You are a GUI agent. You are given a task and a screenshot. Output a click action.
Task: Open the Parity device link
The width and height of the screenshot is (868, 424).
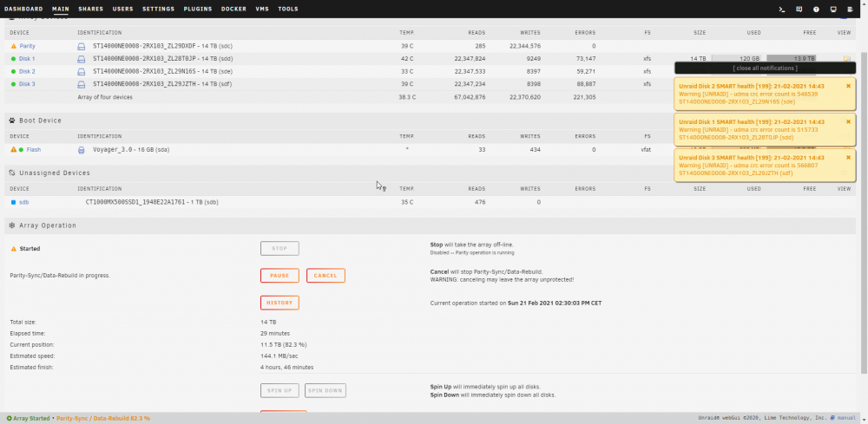coord(27,47)
